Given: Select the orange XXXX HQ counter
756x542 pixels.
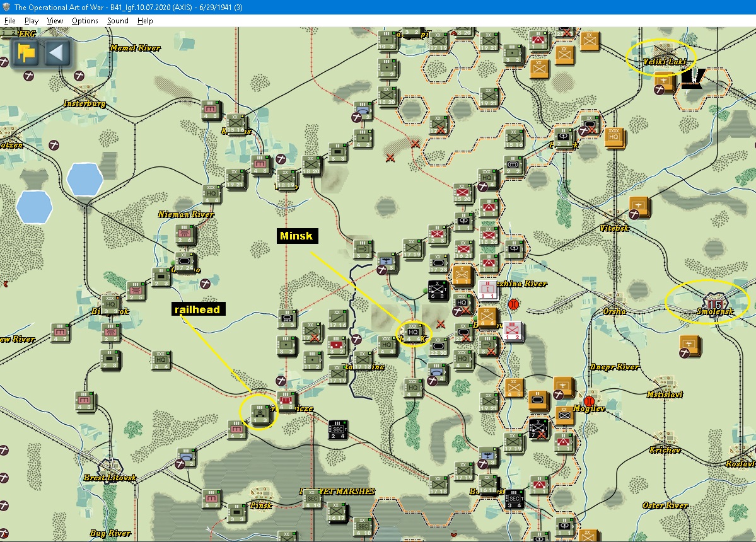Looking at the screenshot, I should 614,137.
